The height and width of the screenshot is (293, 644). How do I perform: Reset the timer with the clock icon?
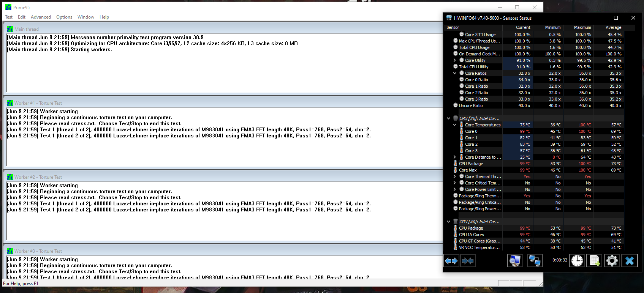pyautogui.click(x=577, y=261)
